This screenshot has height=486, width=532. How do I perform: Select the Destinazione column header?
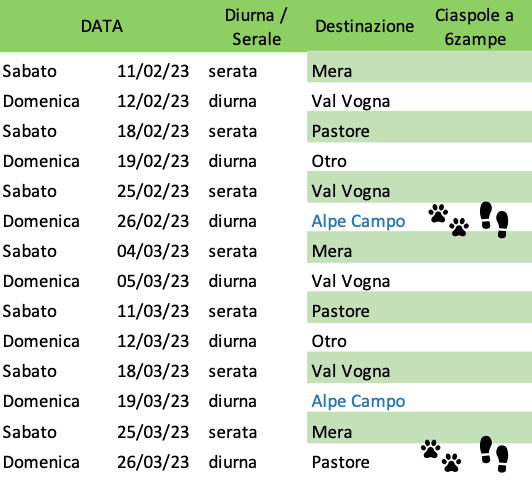[364, 26]
